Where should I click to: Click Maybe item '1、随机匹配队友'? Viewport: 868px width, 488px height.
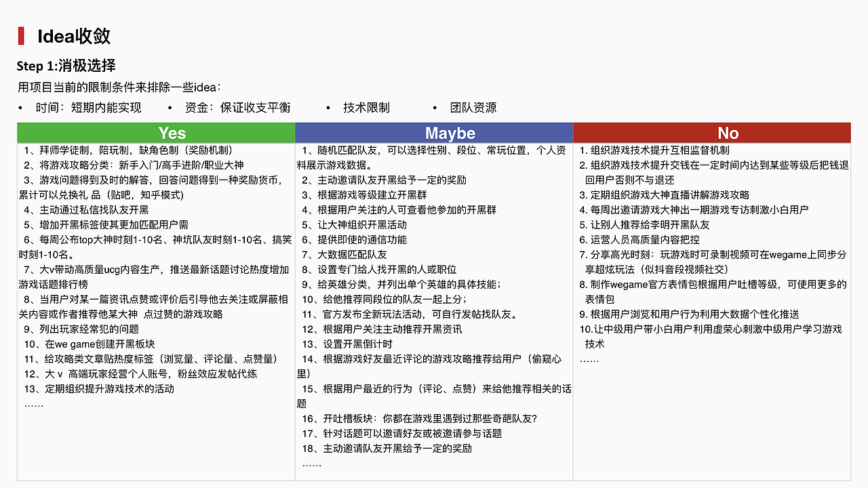(x=432, y=158)
